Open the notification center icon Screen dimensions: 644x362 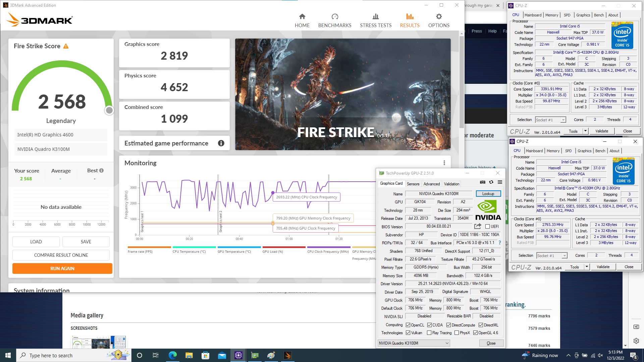point(634,355)
